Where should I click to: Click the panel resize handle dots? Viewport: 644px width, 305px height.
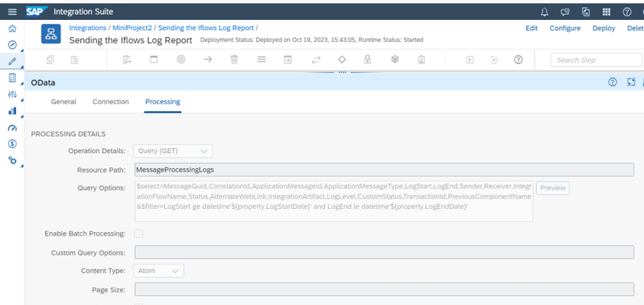point(342,72)
